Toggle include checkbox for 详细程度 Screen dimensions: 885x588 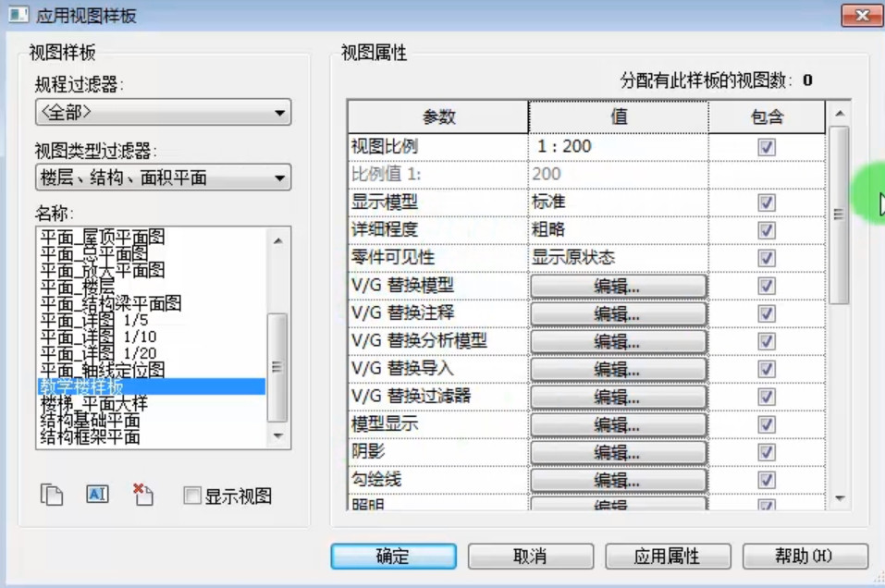pyautogui.click(x=766, y=230)
